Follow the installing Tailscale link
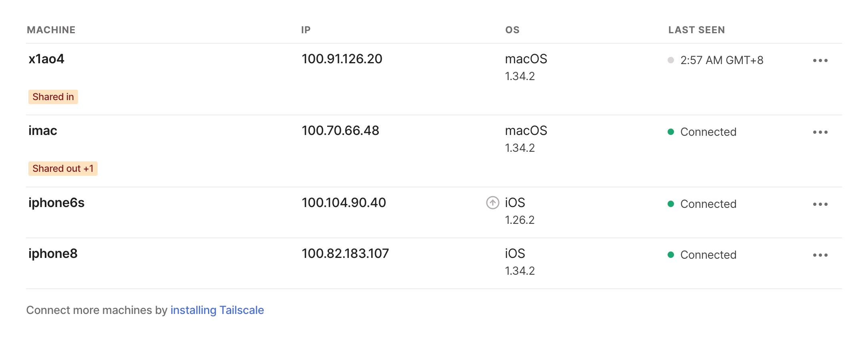Image resolution: width=868 pixels, height=340 pixels. pyautogui.click(x=217, y=310)
